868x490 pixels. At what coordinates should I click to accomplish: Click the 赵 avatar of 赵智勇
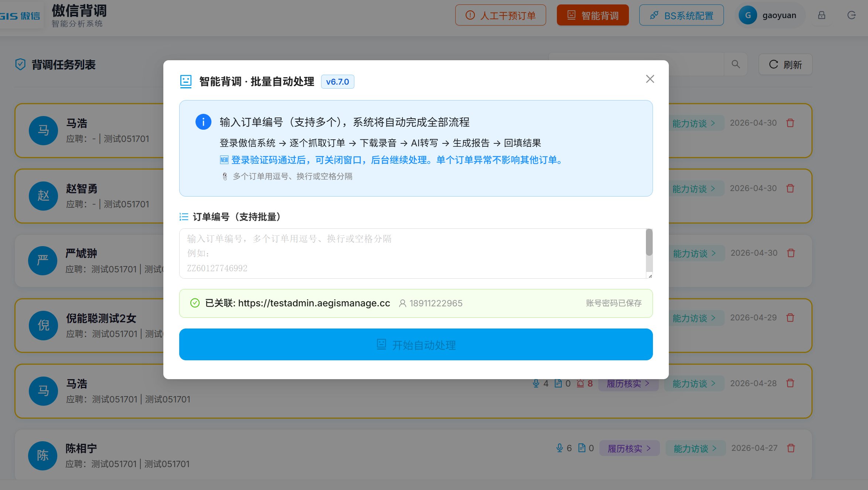tap(43, 196)
